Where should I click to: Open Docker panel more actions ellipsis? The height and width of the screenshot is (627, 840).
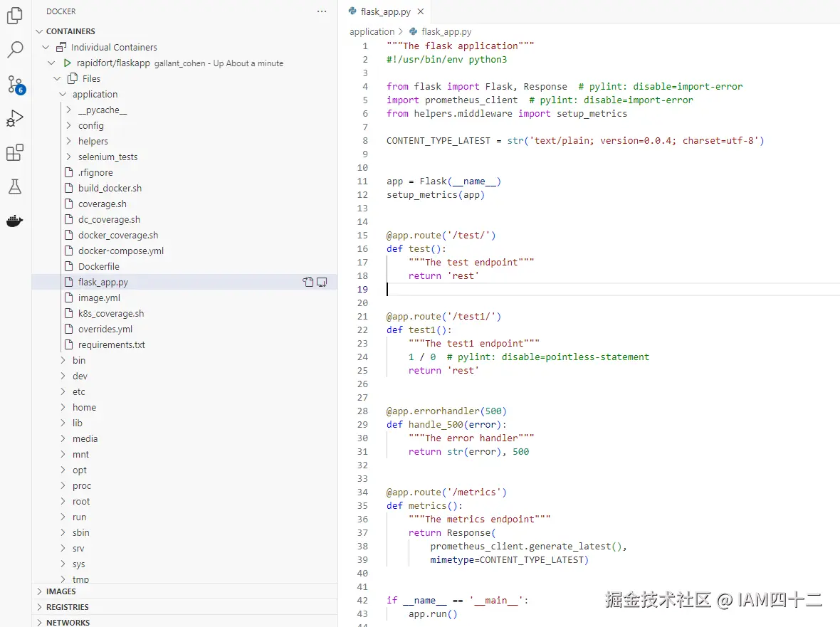point(322,11)
